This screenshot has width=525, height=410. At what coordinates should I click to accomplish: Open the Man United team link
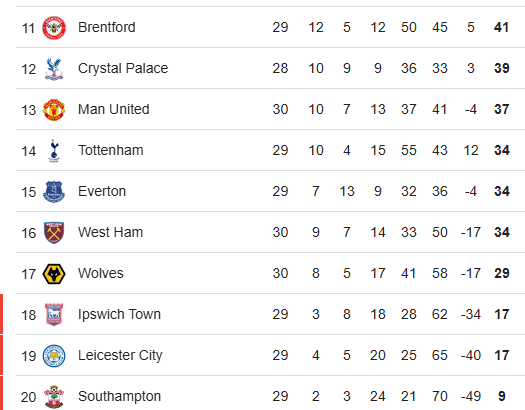click(114, 109)
